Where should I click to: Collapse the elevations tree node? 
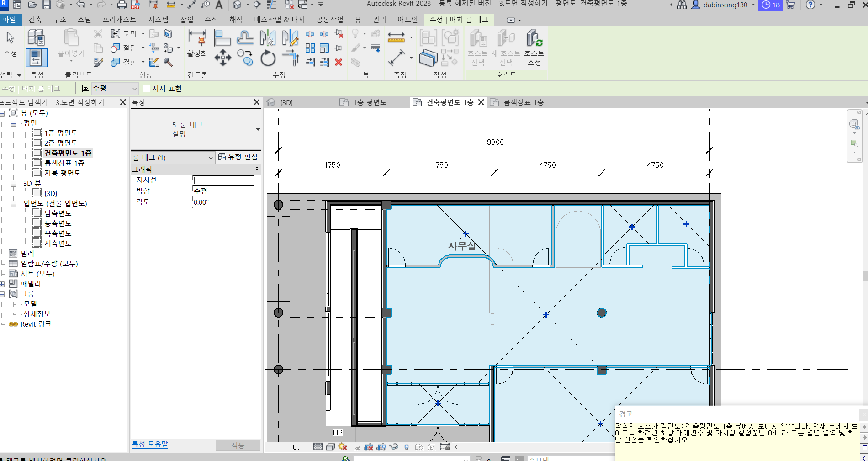point(14,203)
